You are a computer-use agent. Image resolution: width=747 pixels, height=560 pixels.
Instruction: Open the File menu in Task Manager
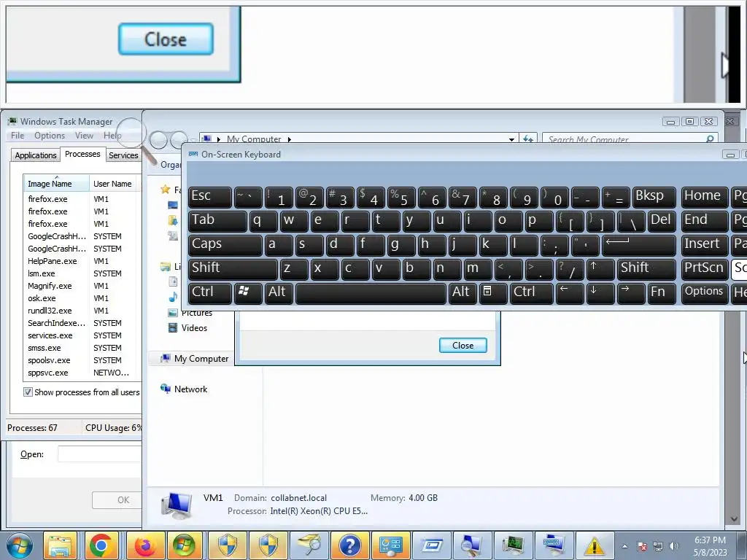tap(18, 136)
